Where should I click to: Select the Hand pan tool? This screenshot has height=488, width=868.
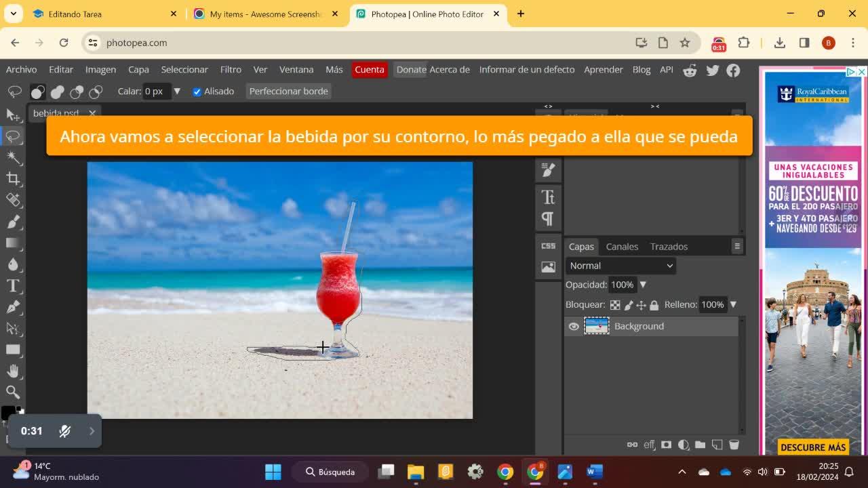[13, 371]
